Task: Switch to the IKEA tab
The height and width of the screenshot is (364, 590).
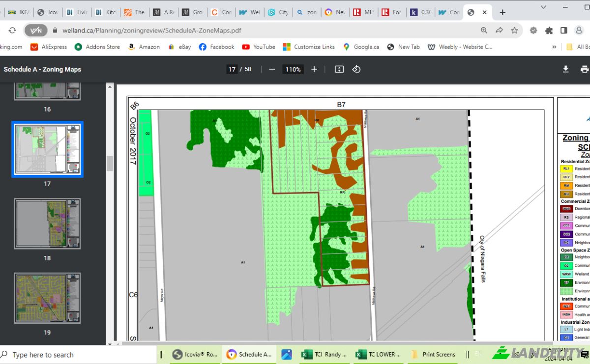Action: [19, 12]
